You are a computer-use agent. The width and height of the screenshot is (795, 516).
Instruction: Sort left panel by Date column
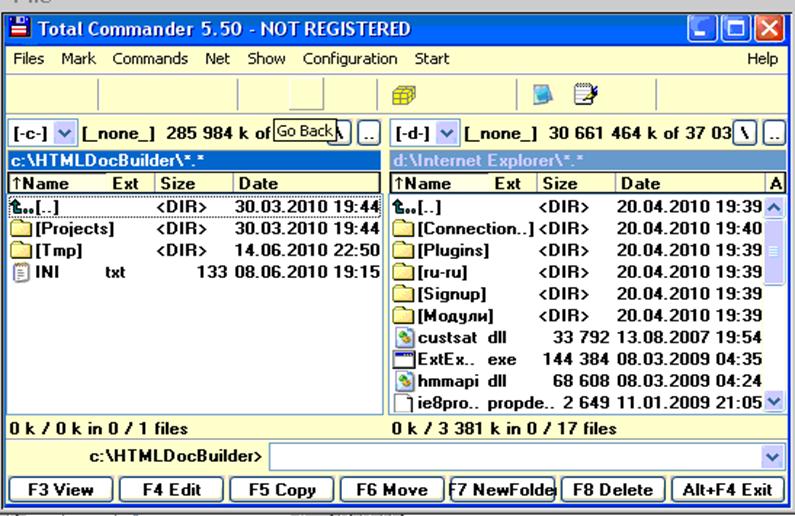[306, 183]
